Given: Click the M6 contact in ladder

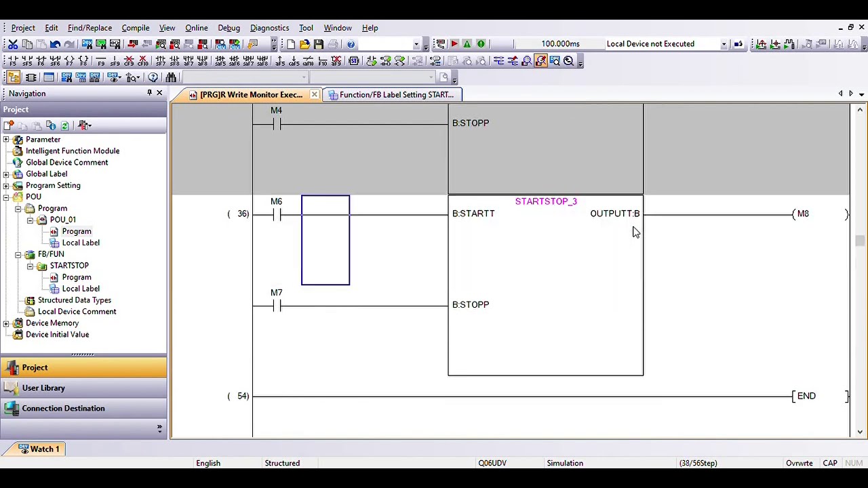Looking at the screenshot, I should click(x=276, y=214).
